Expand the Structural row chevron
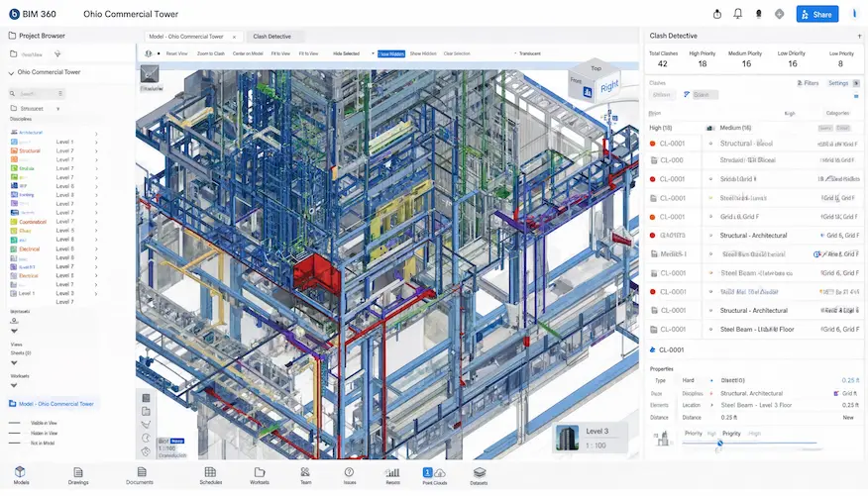The height and width of the screenshot is (496, 868). pos(96,150)
